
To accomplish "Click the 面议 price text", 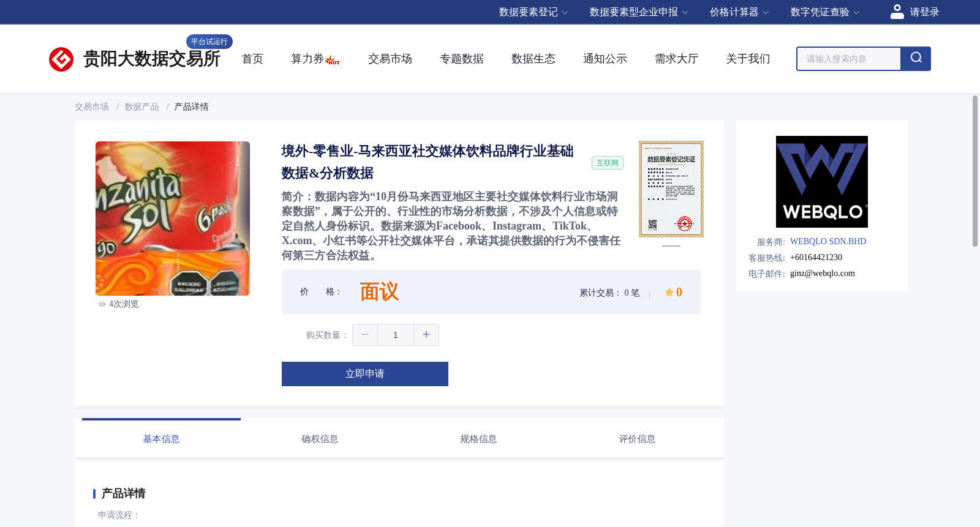I will point(379,292).
